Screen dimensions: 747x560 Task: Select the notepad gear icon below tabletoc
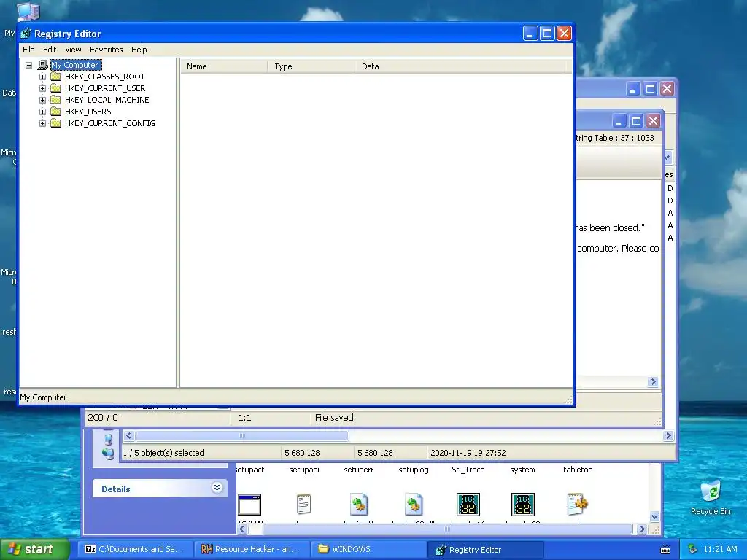point(578,505)
